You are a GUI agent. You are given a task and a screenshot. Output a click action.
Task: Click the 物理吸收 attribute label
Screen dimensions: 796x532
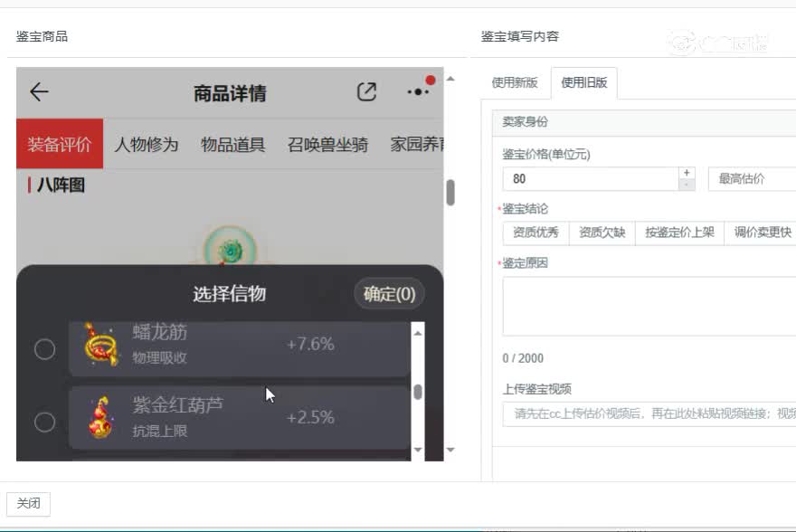(x=159, y=358)
